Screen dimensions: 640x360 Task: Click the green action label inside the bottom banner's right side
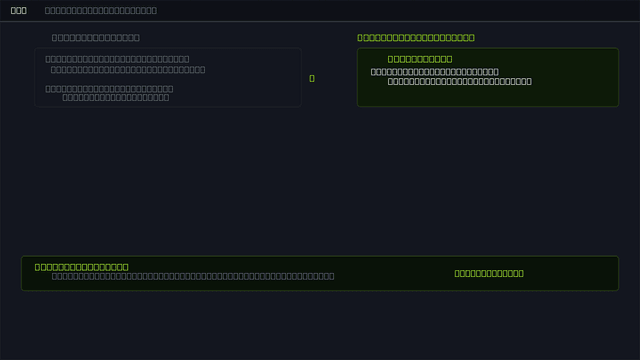pos(489,273)
